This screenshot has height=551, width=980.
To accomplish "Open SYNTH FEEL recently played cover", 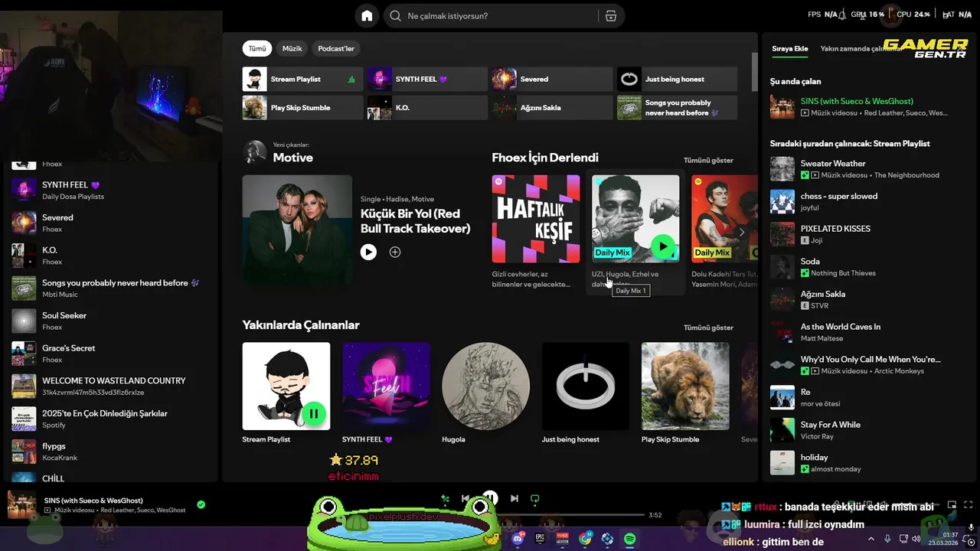I will [386, 386].
